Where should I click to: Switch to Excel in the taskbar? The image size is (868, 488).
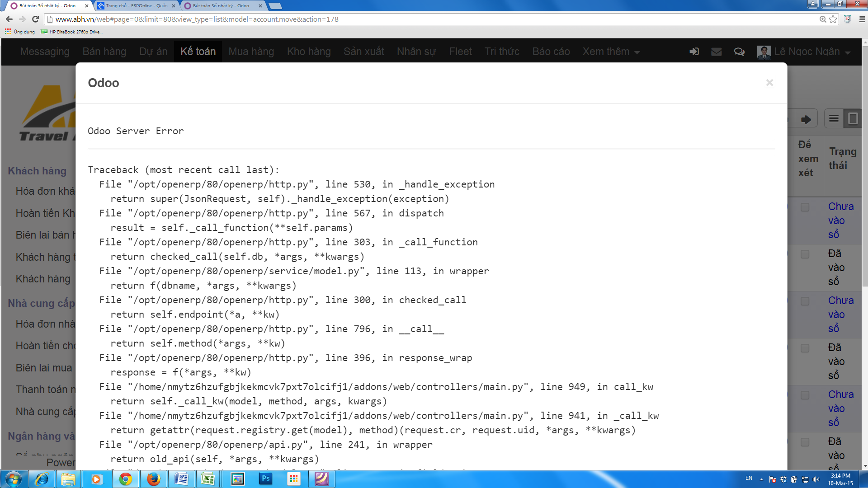(208, 479)
